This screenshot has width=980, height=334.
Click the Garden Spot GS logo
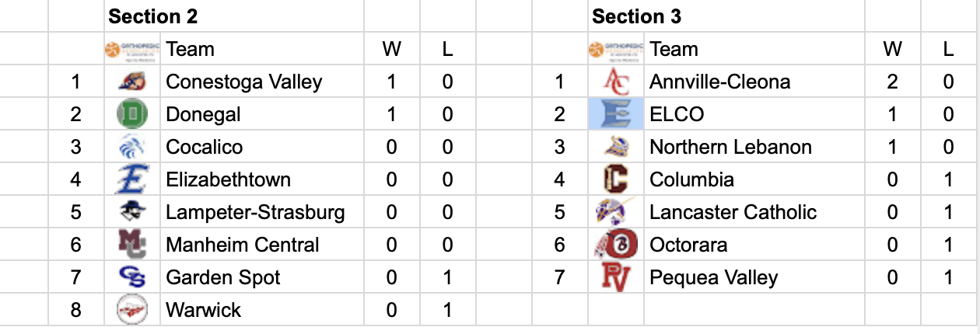[131, 277]
